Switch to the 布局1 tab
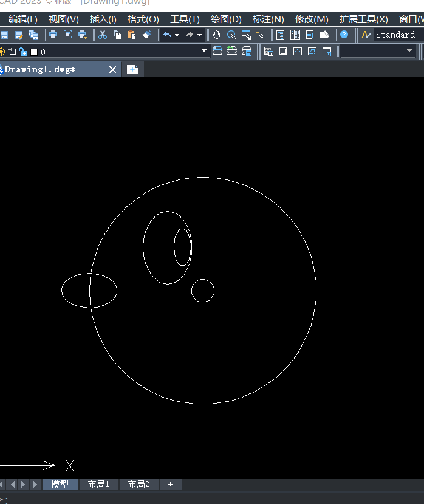The image size is (424, 504). (x=98, y=484)
